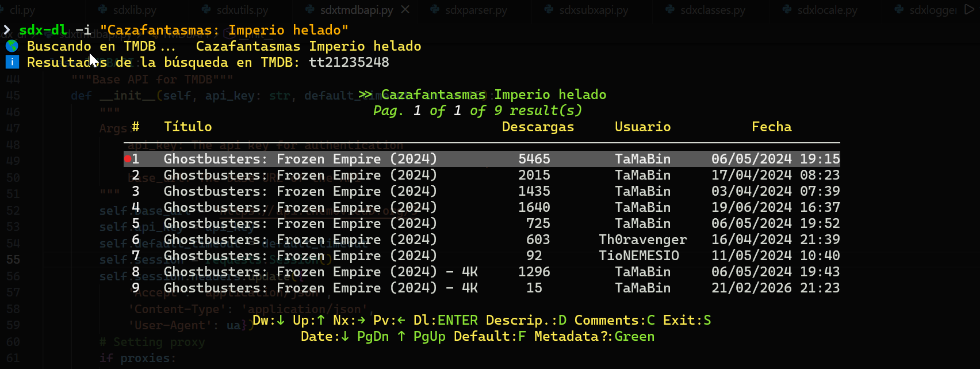Screen dimensions: 980x369
Task: Click the run triangle icon in the tab bar
Action: pyautogui.click(x=969, y=9)
